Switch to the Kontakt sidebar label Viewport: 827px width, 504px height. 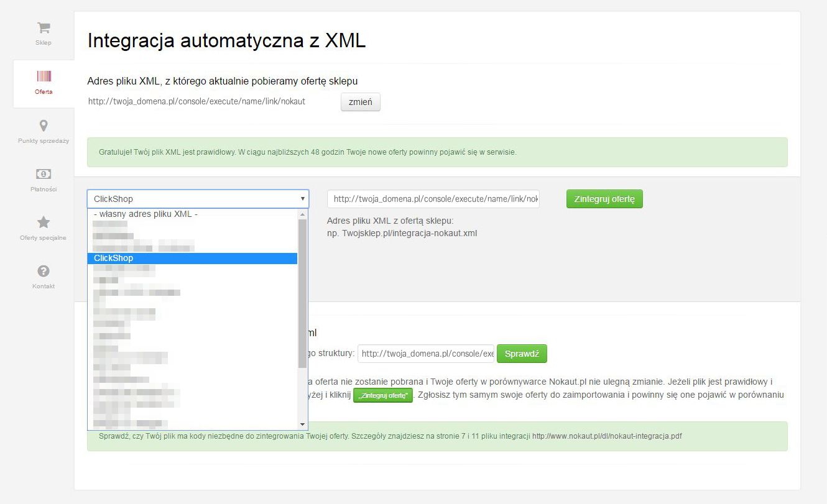pos(44,286)
